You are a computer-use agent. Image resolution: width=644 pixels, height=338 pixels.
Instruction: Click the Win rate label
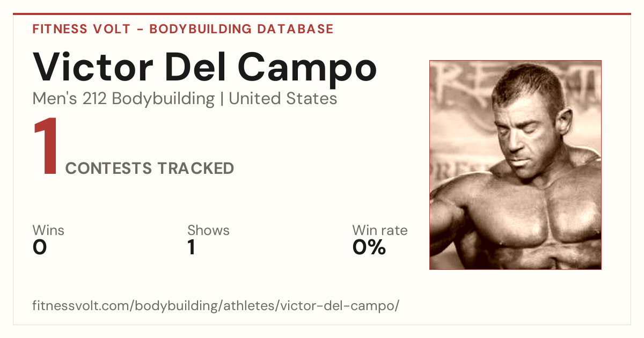coord(380,230)
